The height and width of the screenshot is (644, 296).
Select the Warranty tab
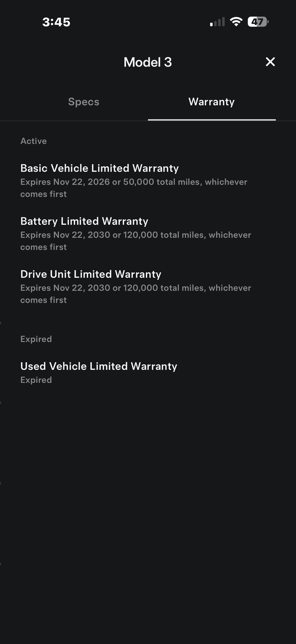tap(211, 102)
